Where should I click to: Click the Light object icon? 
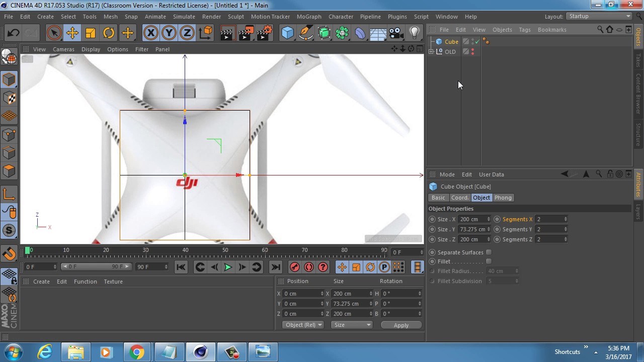click(x=414, y=34)
